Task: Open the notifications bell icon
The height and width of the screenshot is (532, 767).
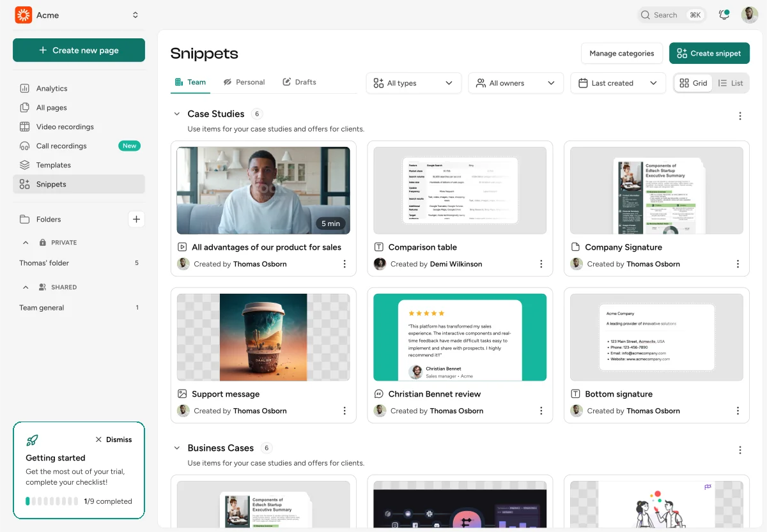Action: click(723, 15)
